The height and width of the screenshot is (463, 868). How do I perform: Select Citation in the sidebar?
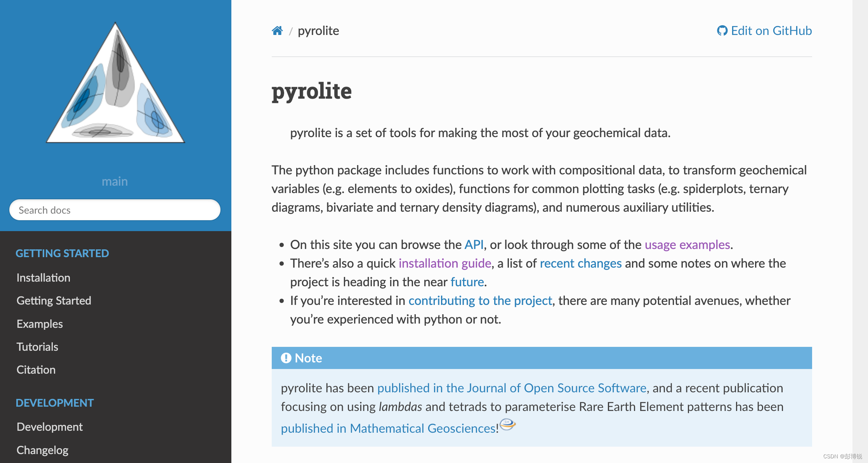coord(36,369)
